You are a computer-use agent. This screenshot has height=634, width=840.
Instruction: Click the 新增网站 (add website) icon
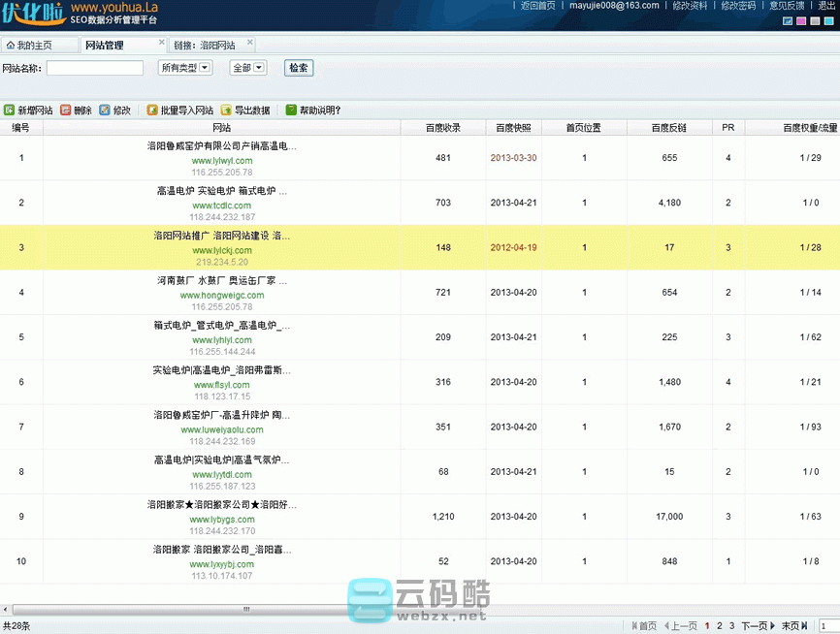pos(29,110)
